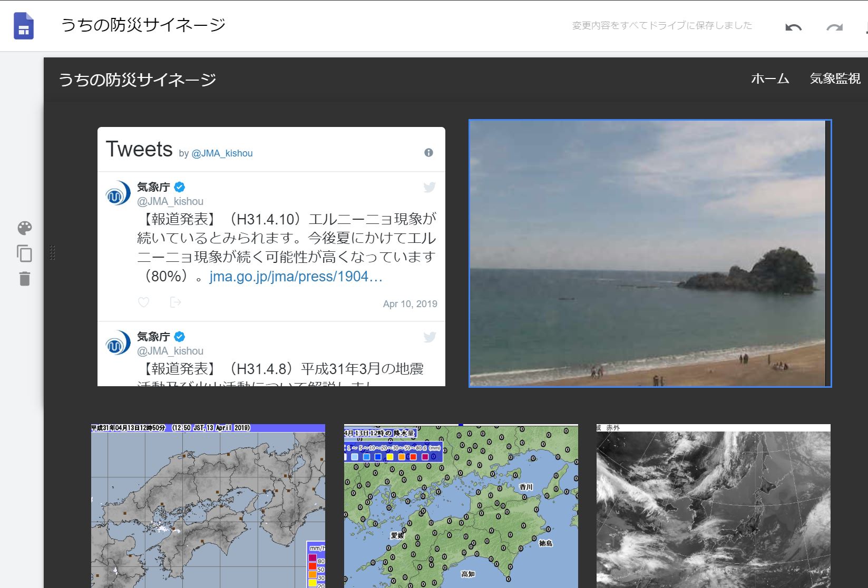Click 気象庁 avatar on second tweet
Image resolution: width=868 pixels, height=588 pixels.
pyautogui.click(x=118, y=342)
